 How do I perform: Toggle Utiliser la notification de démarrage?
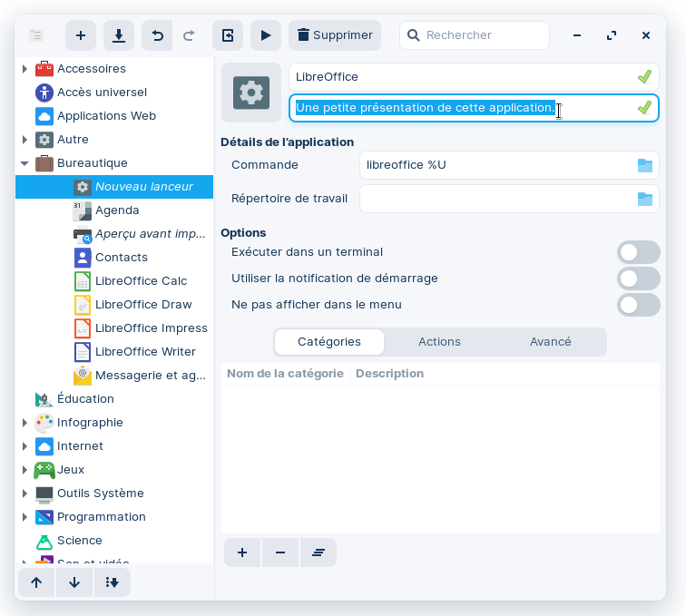tap(638, 279)
